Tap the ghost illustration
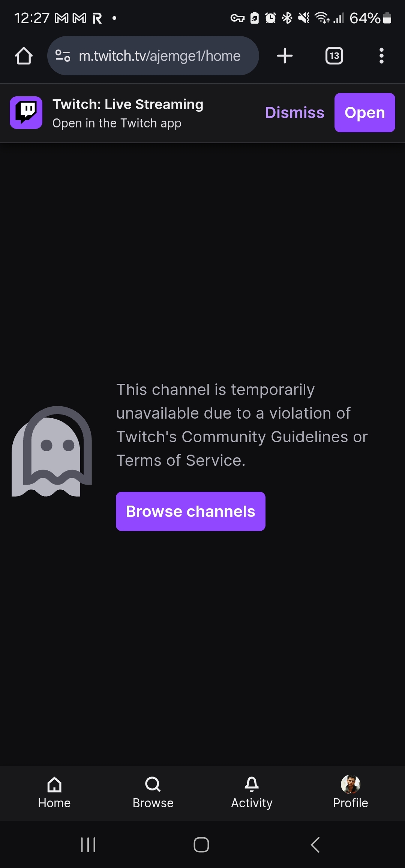Screen dimensions: 405x868 tap(52, 451)
